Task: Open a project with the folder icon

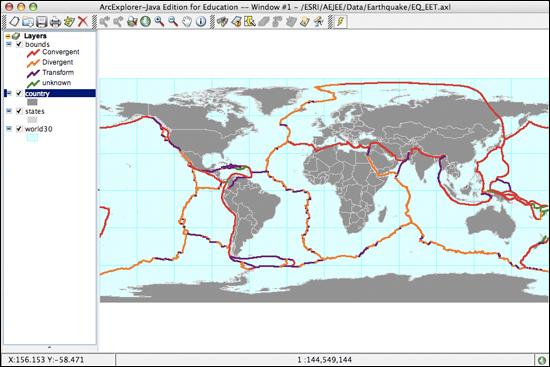Action: [x=28, y=22]
